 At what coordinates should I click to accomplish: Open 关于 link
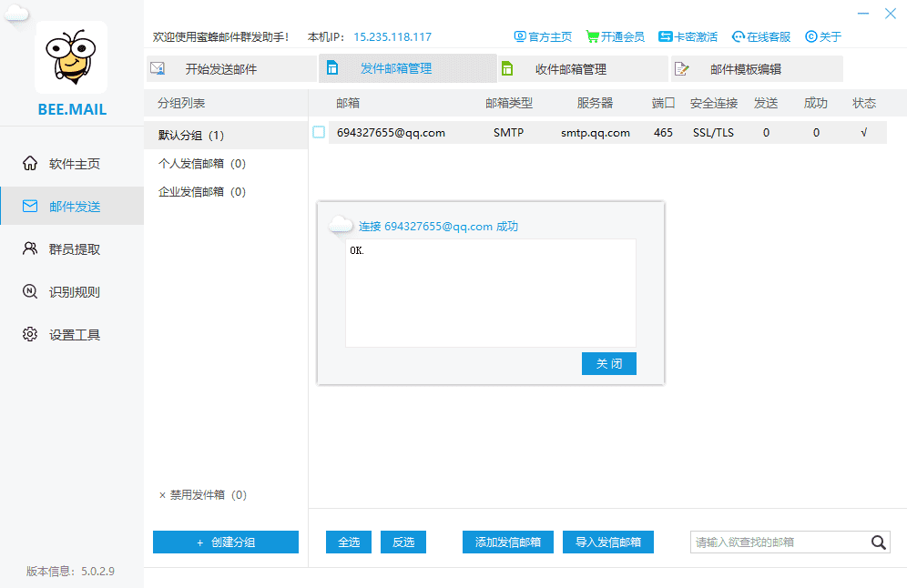tap(823, 37)
